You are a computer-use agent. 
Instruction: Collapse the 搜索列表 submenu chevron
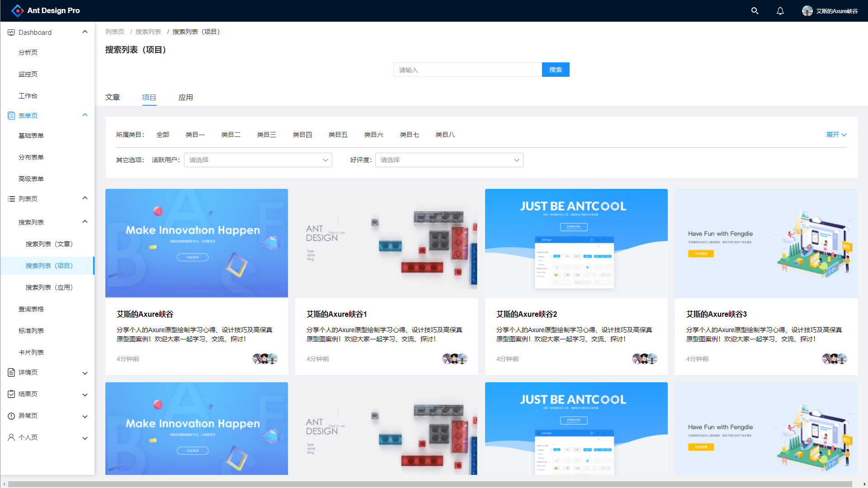click(85, 221)
